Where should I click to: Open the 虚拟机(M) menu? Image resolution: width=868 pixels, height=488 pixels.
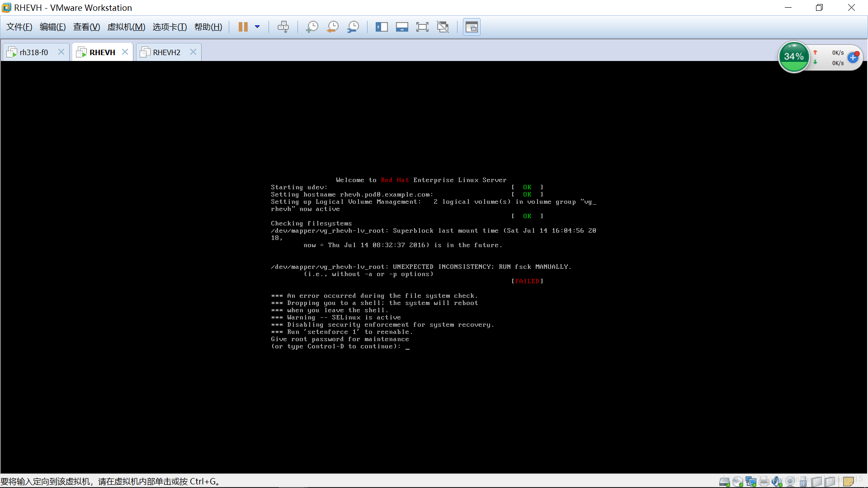tap(126, 27)
